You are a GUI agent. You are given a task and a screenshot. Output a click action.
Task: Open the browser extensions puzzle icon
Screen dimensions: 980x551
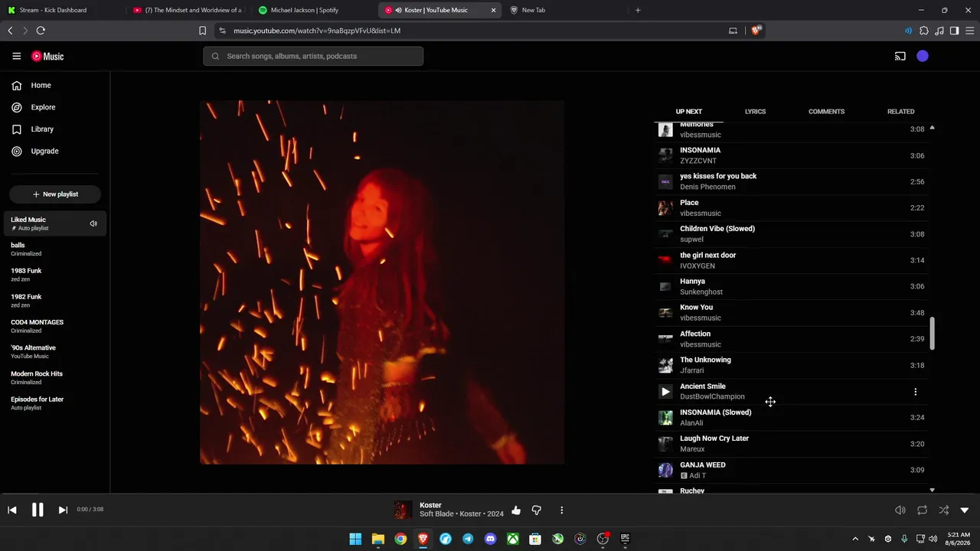(x=924, y=31)
